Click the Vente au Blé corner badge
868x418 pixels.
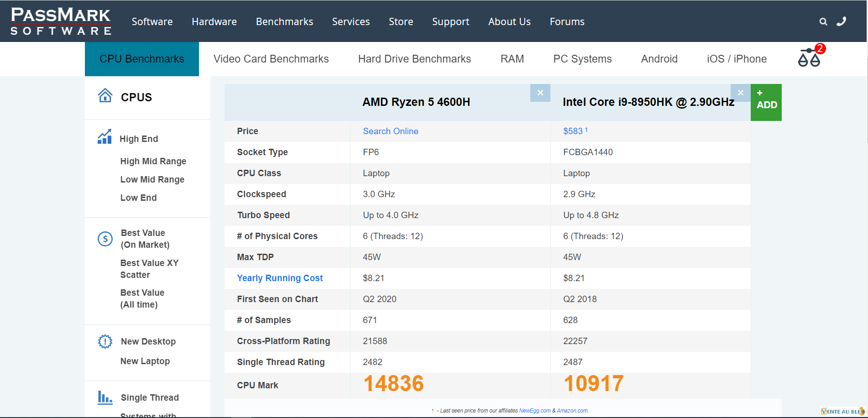[842, 411]
